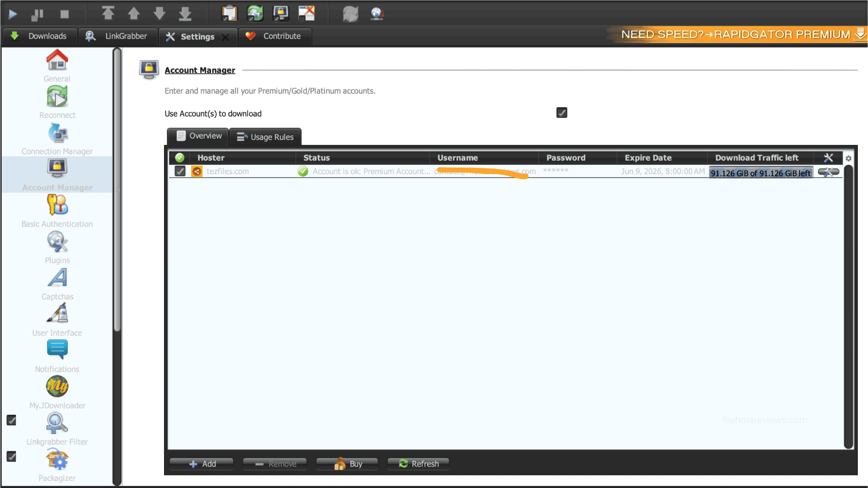Stop all downloads button
The height and width of the screenshot is (488, 868).
coord(64,14)
